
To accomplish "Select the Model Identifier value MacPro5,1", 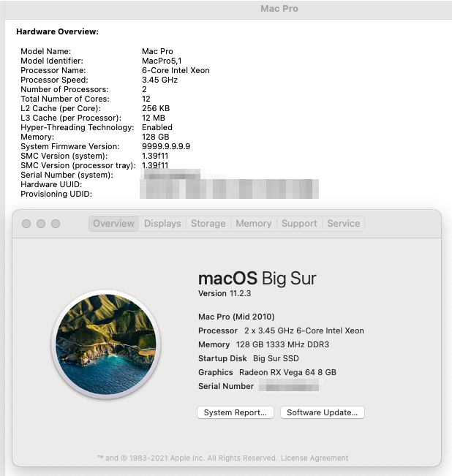I will pyautogui.click(x=162, y=61).
